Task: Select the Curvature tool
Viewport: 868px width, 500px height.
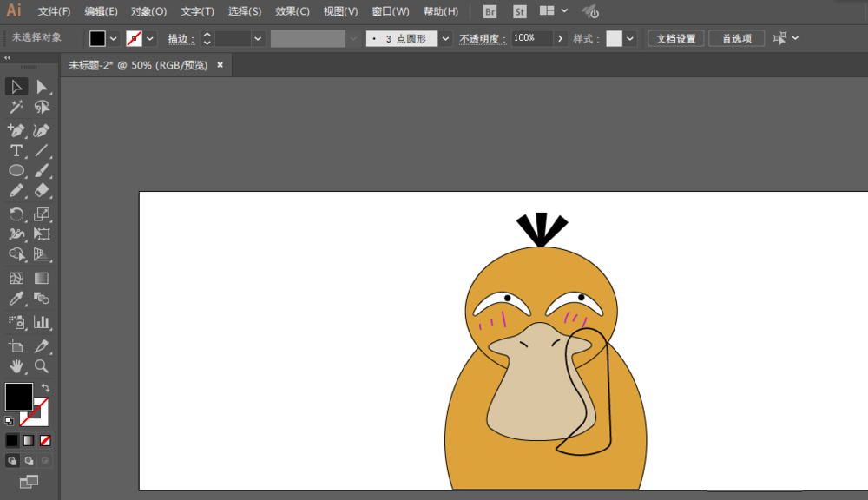Action: 42,131
